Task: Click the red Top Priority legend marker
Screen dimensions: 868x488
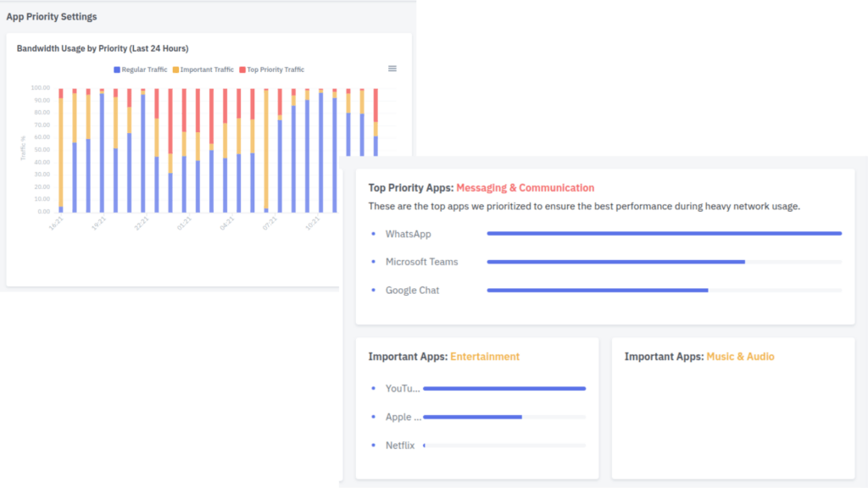Action: (x=242, y=69)
